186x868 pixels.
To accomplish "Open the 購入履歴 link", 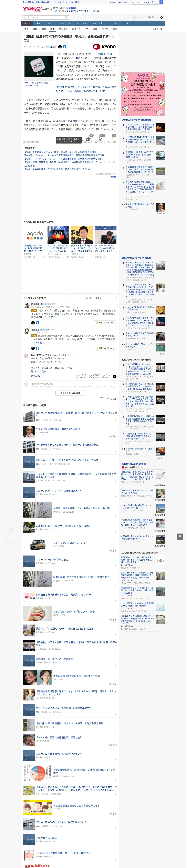I will pyautogui.click(x=152, y=18).
